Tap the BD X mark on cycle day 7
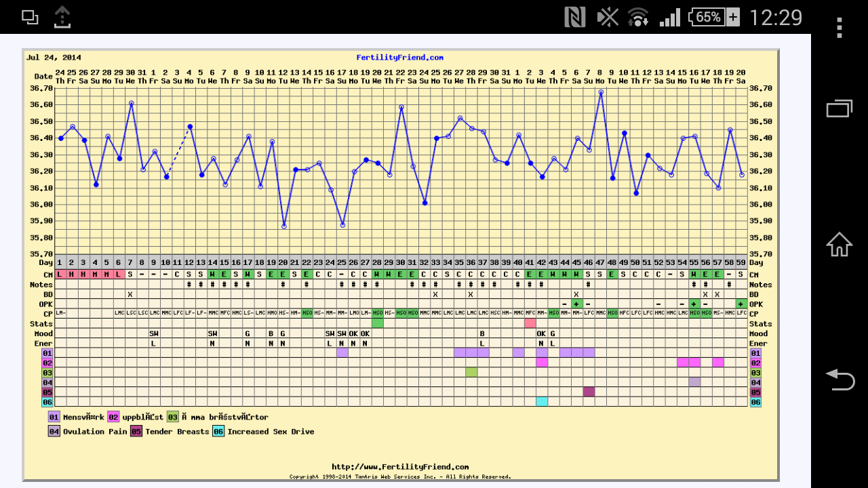868x488 pixels. tap(130, 294)
